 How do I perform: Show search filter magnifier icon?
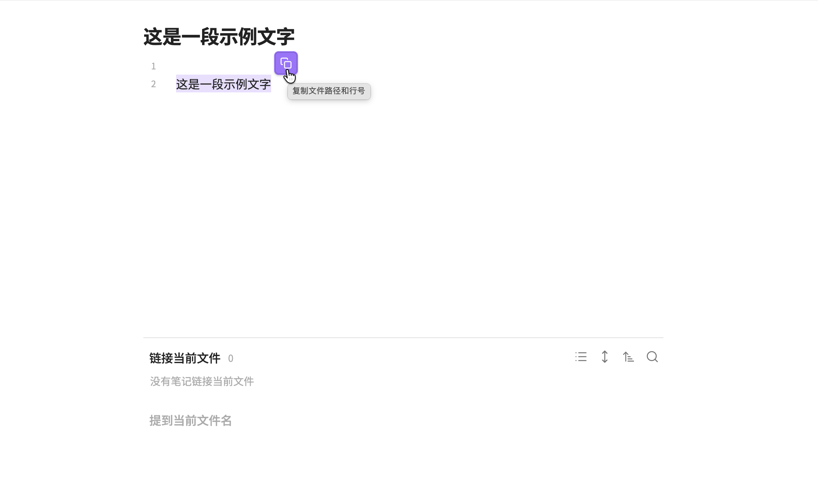pos(652,357)
